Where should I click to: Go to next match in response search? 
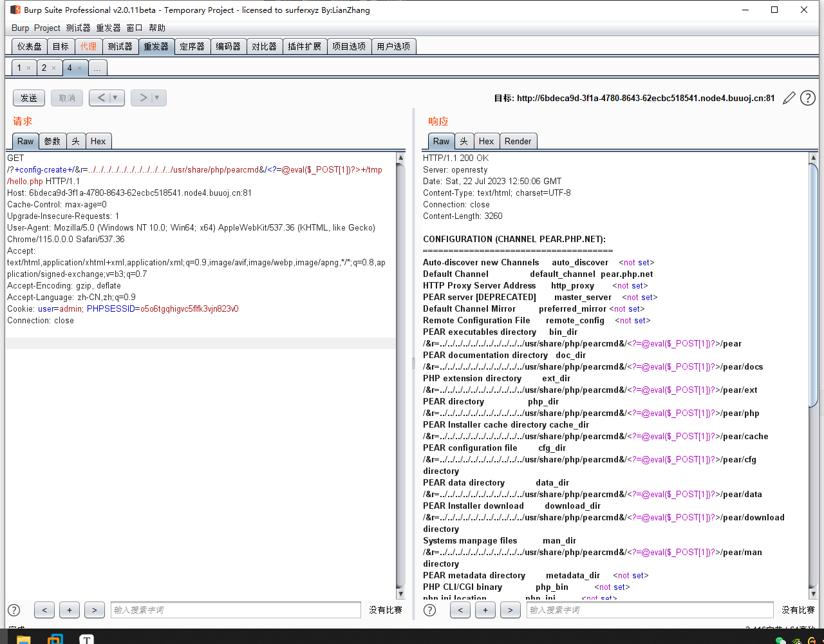pos(510,610)
